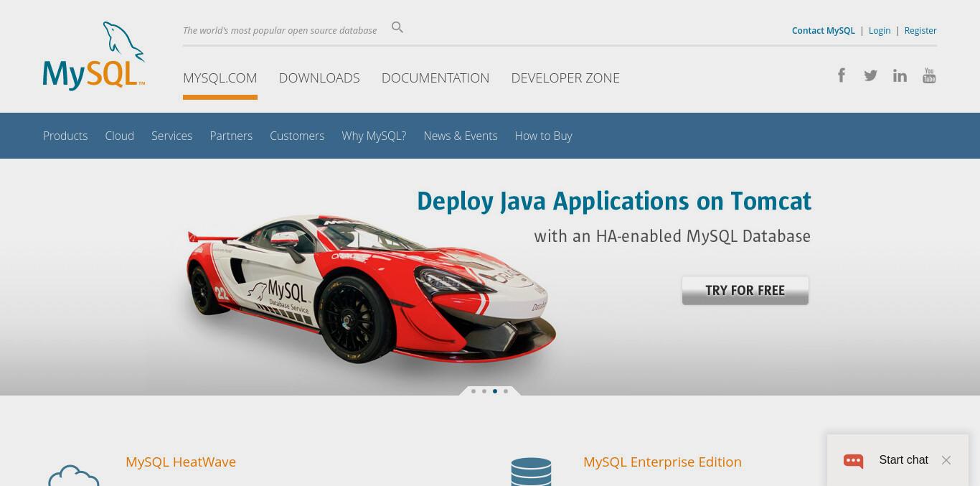
Task: Click the Login link
Action: (x=880, y=30)
